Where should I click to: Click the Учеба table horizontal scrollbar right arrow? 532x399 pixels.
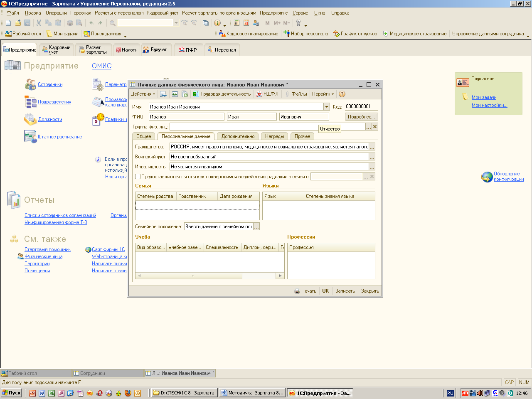pos(280,276)
